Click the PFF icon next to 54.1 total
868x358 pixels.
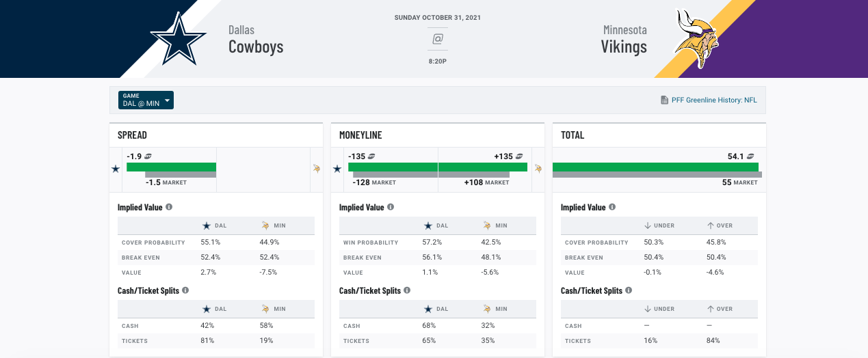click(750, 156)
